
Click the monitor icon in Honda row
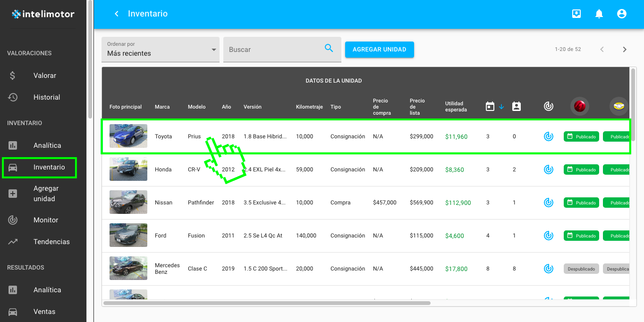pos(548,169)
